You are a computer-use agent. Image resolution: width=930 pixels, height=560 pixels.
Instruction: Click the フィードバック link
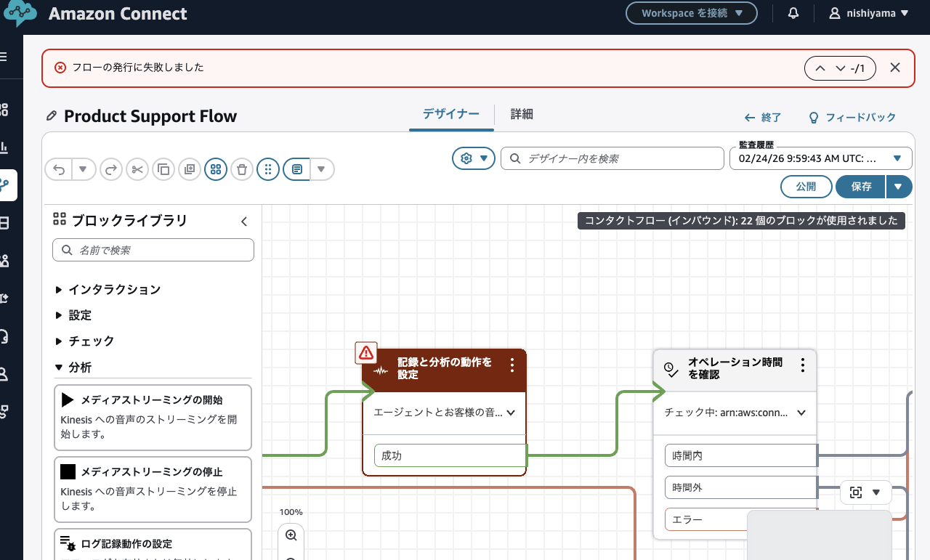[852, 117]
